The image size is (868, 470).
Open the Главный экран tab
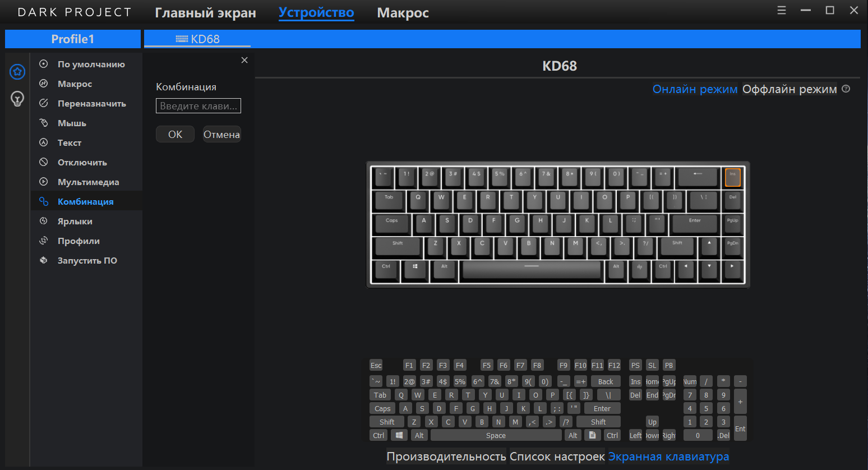(205, 13)
